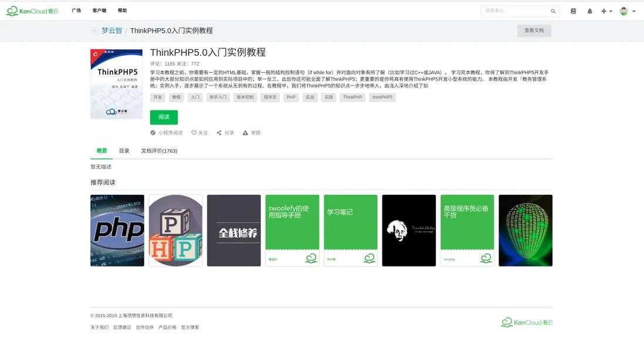Click the ThinkPHP5 book cover image
Viewport: 644px width, 344px height.
pyautogui.click(x=117, y=85)
